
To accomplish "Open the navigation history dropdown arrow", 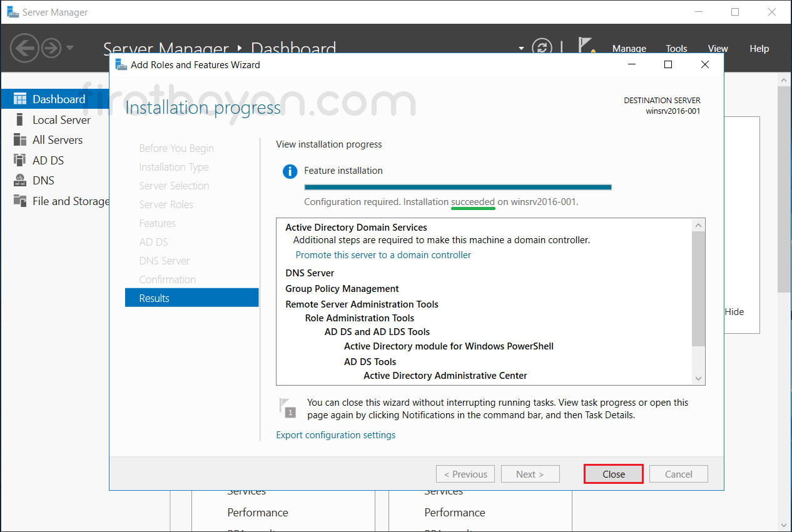I will (x=69, y=48).
